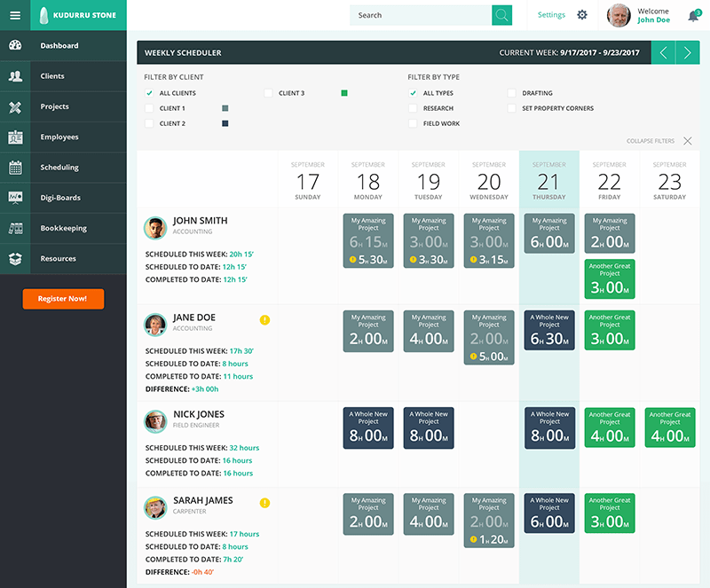
Task: Click the Projects tools icon
Action: (15, 106)
